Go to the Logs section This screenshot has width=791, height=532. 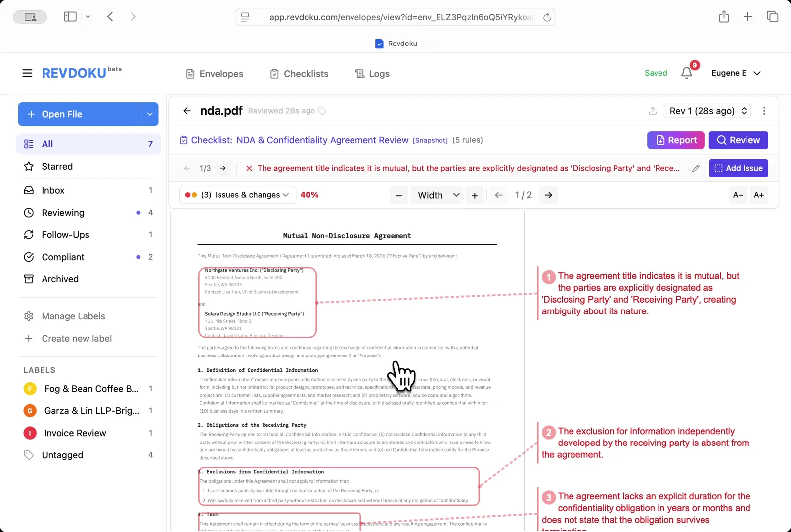372,73
